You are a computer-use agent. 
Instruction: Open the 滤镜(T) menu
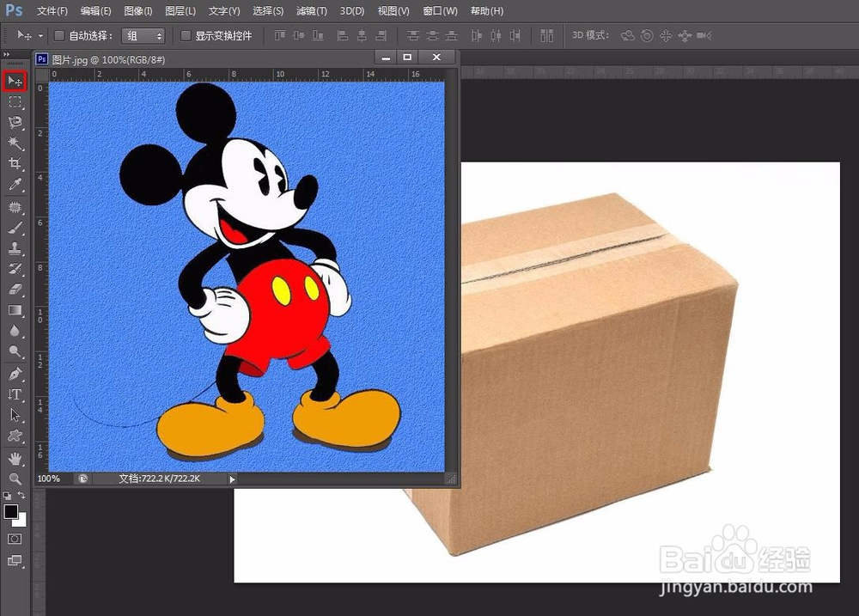[x=311, y=11]
